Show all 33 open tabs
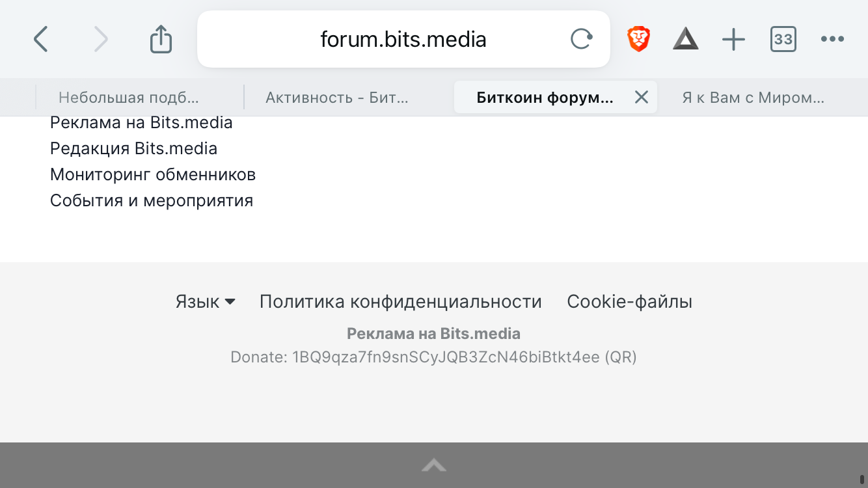The width and height of the screenshot is (868, 488). click(x=783, y=40)
